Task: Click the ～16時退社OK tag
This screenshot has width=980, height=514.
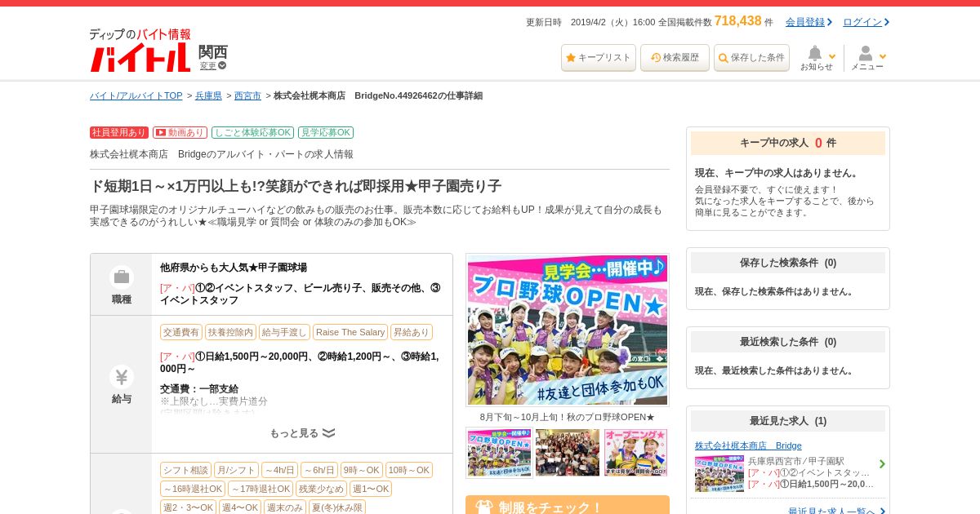Action: tap(193, 489)
